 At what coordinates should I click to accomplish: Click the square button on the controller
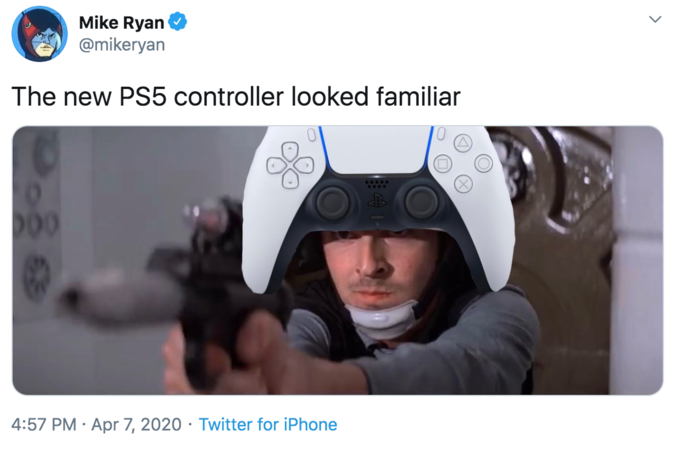click(x=443, y=164)
